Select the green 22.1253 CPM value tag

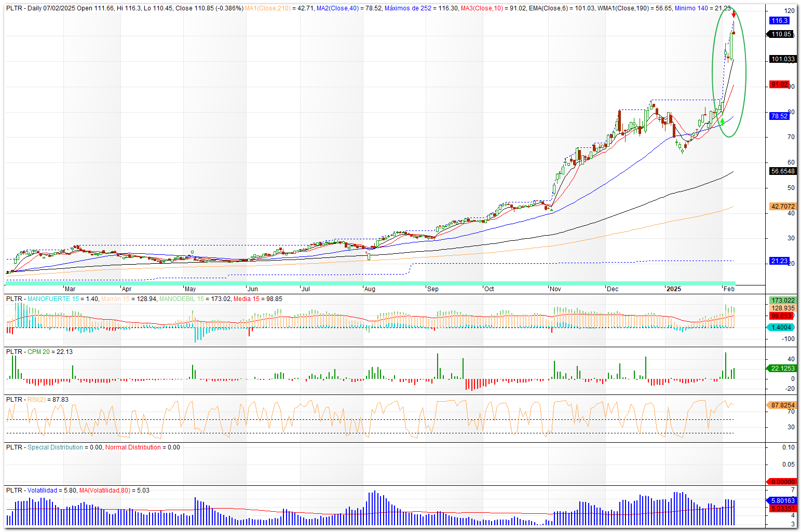tap(782, 369)
